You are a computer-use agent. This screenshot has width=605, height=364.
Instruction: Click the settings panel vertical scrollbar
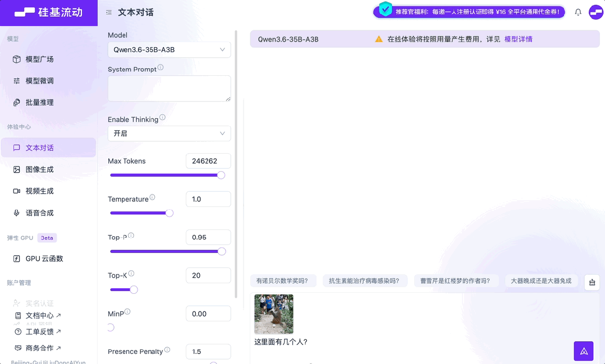(x=236, y=164)
